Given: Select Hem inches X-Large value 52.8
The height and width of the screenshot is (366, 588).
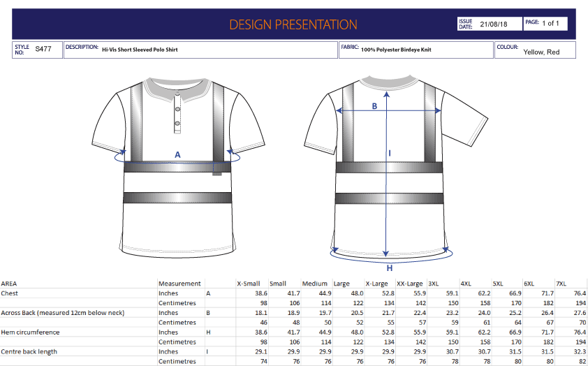Looking at the screenshot, I should (388, 332).
